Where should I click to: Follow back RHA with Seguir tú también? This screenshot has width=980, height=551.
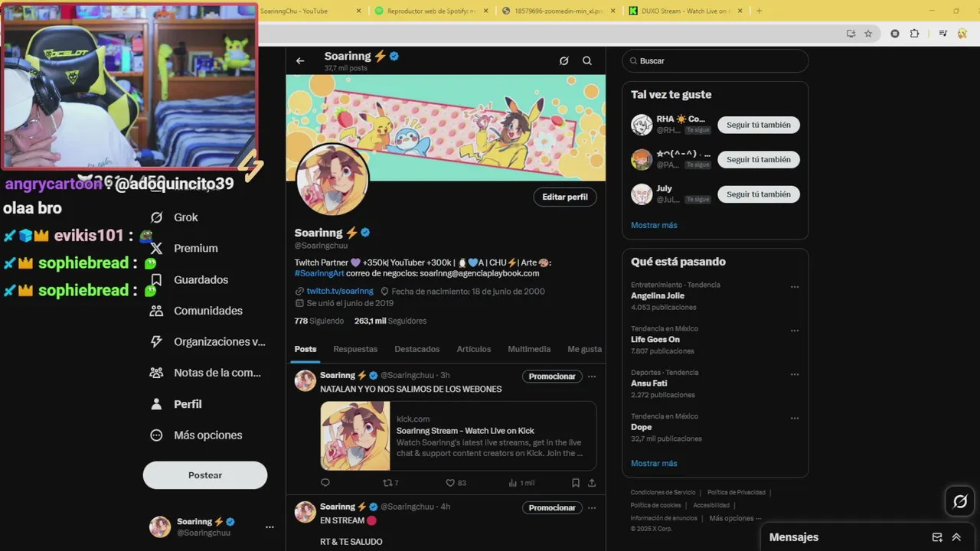click(x=759, y=125)
